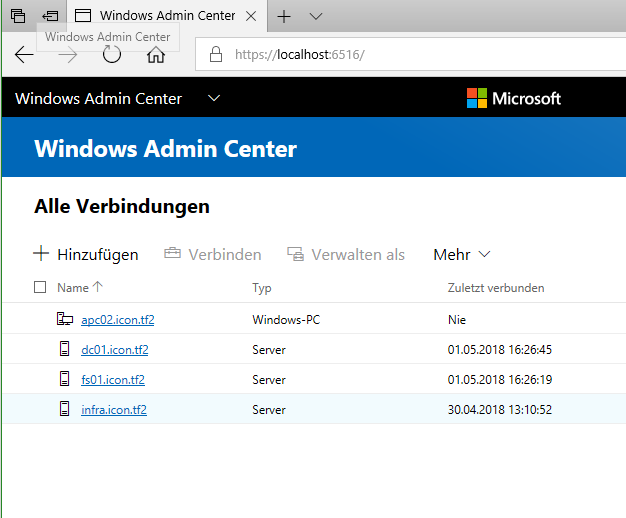Go to the browser home page
Screen dimensions: 626x518
pyautogui.click(x=156, y=54)
